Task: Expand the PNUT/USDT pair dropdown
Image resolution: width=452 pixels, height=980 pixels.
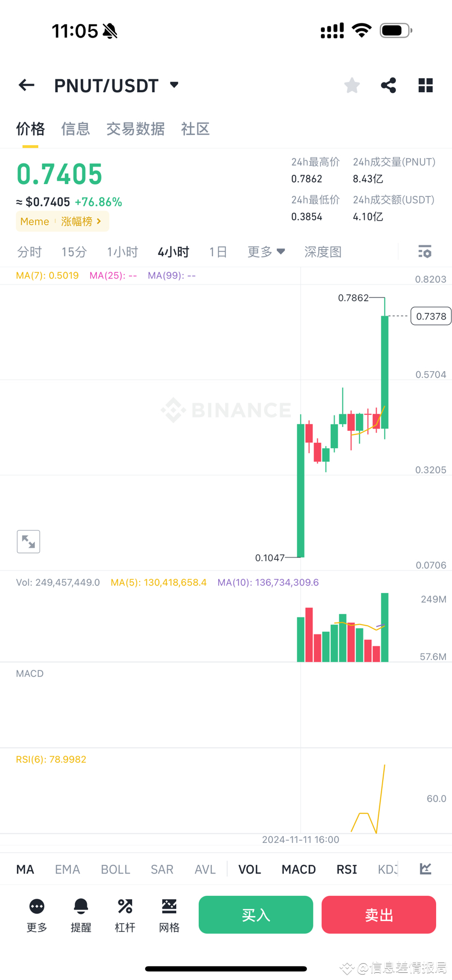Action: [174, 85]
